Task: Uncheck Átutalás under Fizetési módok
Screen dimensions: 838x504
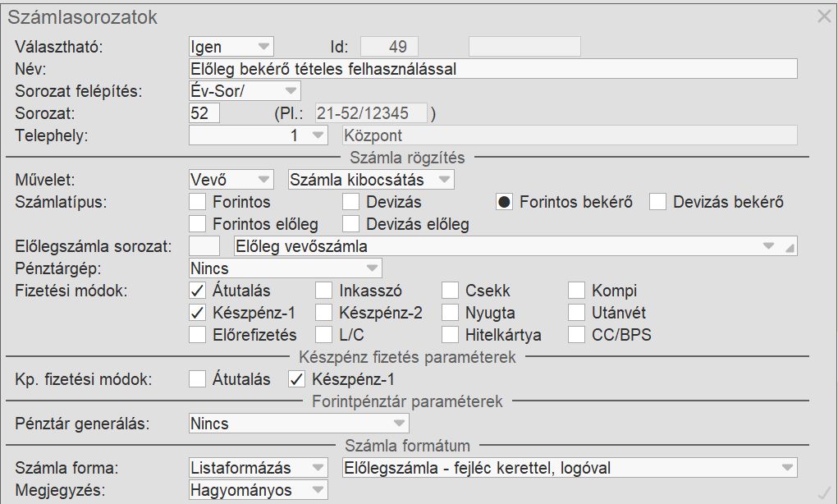Action: tap(197, 291)
